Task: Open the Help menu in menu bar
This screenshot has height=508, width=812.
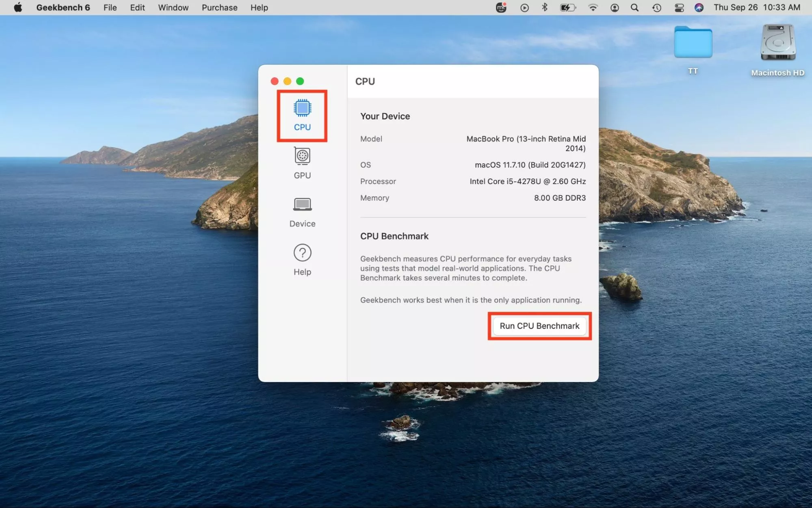Action: [259, 8]
